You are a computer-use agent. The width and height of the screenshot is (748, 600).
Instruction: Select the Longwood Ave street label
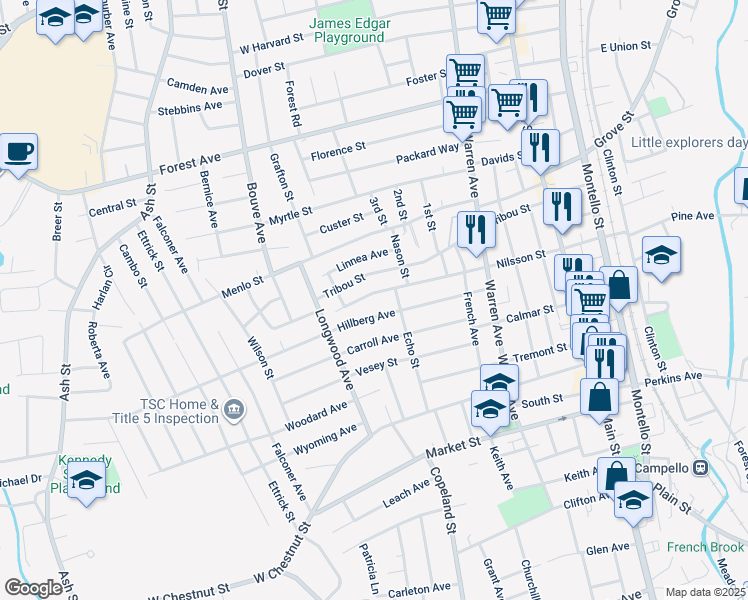pyautogui.click(x=334, y=350)
